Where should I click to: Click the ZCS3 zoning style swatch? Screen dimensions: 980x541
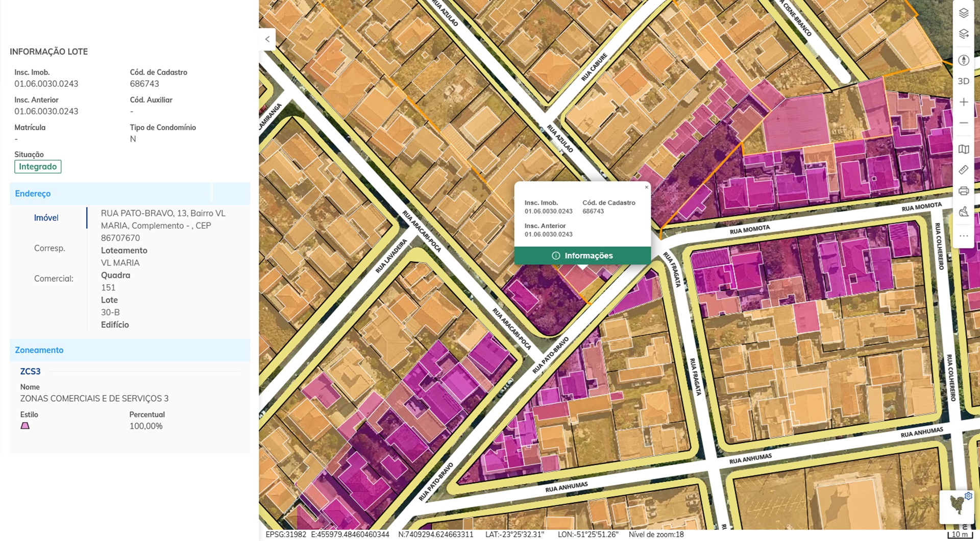[25, 426]
